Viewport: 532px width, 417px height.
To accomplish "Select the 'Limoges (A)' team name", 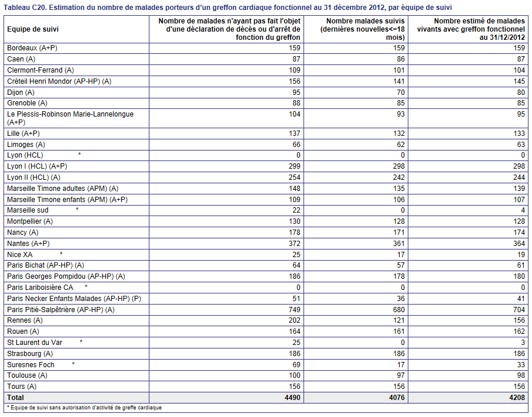I will [x=26, y=145].
